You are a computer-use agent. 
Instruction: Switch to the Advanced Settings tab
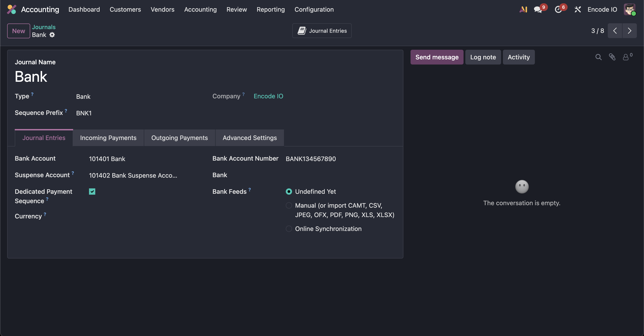click(250, 138)
